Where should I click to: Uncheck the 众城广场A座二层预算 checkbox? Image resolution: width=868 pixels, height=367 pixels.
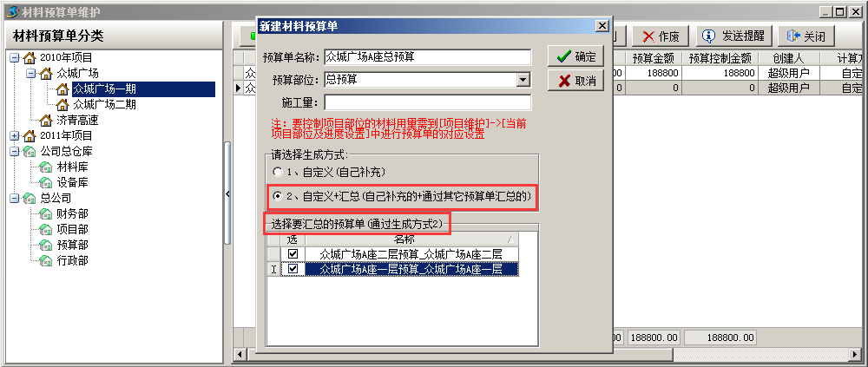(x=293, y=254)
